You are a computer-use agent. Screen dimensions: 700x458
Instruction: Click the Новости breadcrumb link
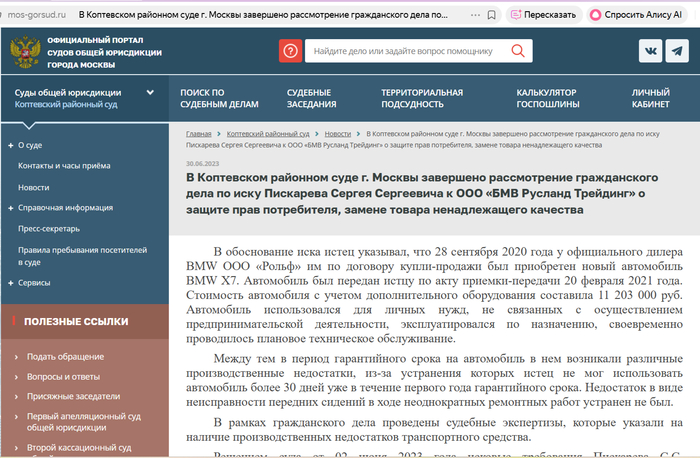338,134
